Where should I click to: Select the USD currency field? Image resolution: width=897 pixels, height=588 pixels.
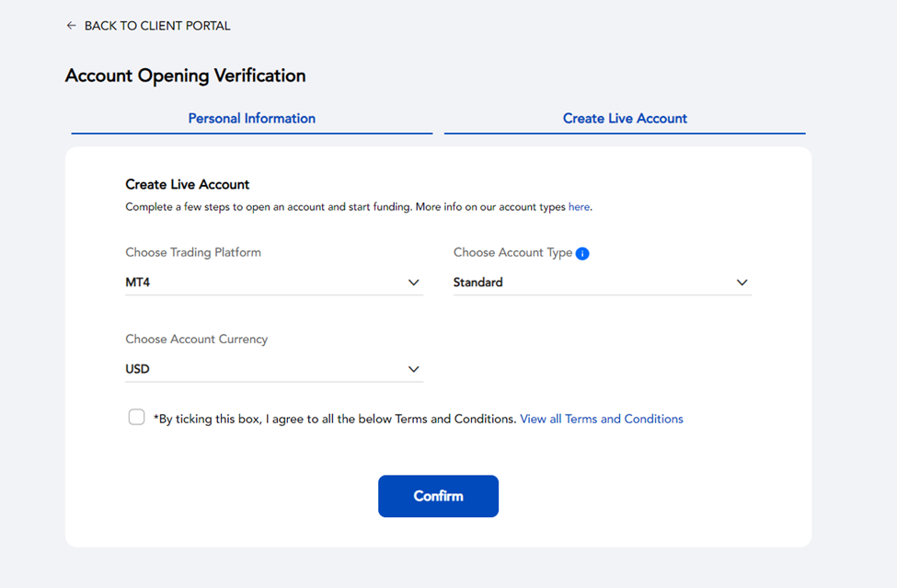point(274,370)
